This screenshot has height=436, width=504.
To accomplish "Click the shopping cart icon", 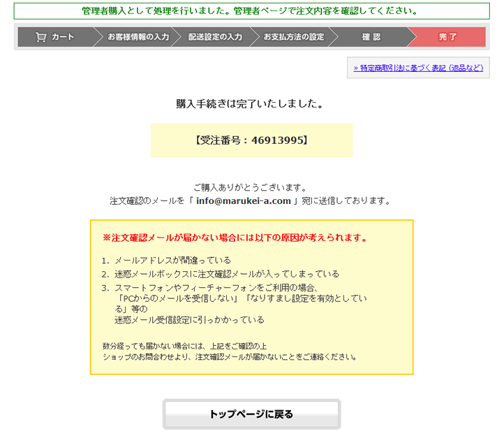I will (40, 37).
